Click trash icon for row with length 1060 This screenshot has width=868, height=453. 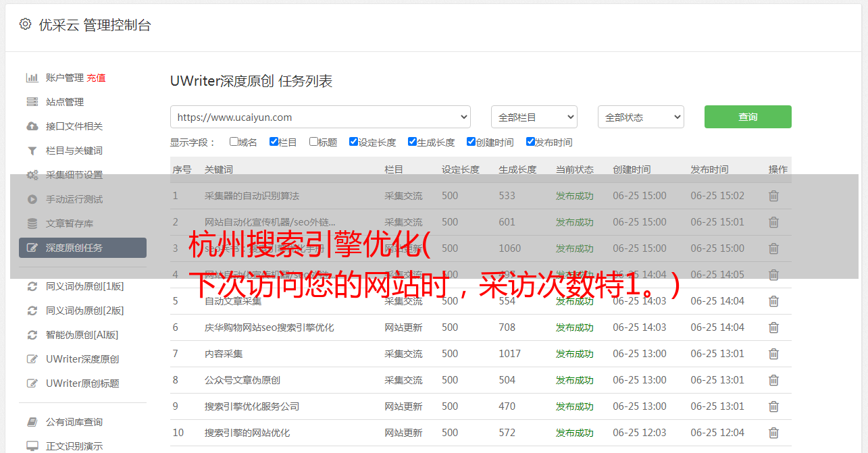pos(774,248)
